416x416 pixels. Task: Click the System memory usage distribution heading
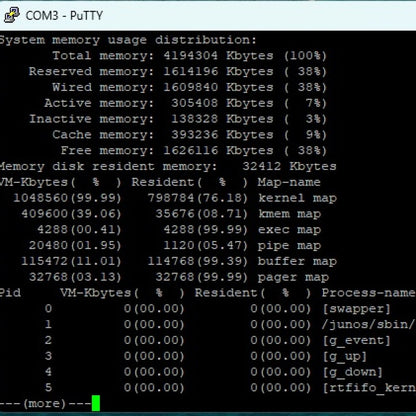[128, 40]
